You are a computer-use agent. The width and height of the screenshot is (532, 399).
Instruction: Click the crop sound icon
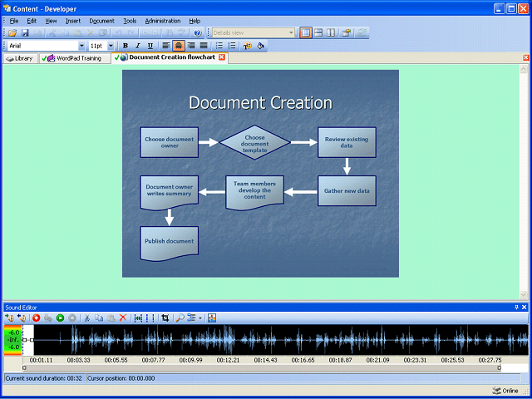165,318
